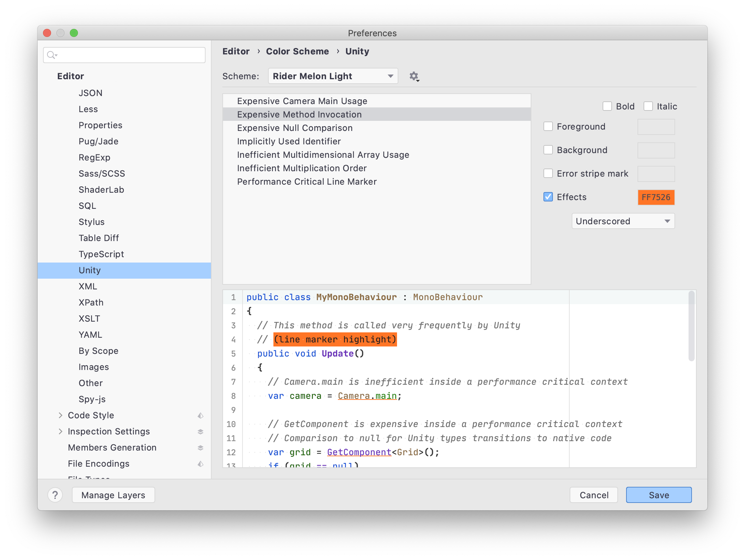Select Performance Critical Line Marker item

(x=377, y=182)
